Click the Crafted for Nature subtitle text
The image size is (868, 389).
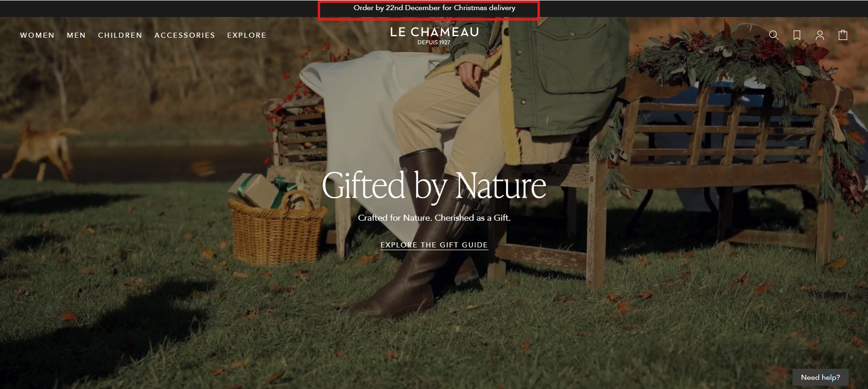434,218
